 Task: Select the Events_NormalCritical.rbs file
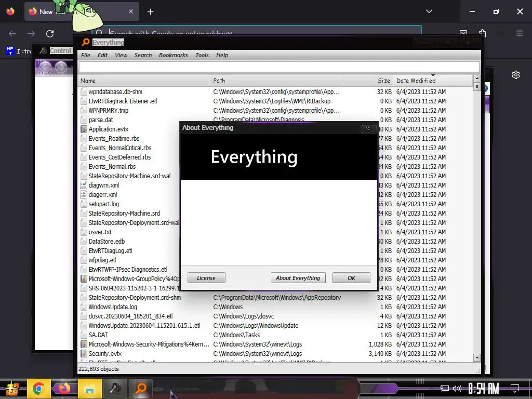[120, 148]
